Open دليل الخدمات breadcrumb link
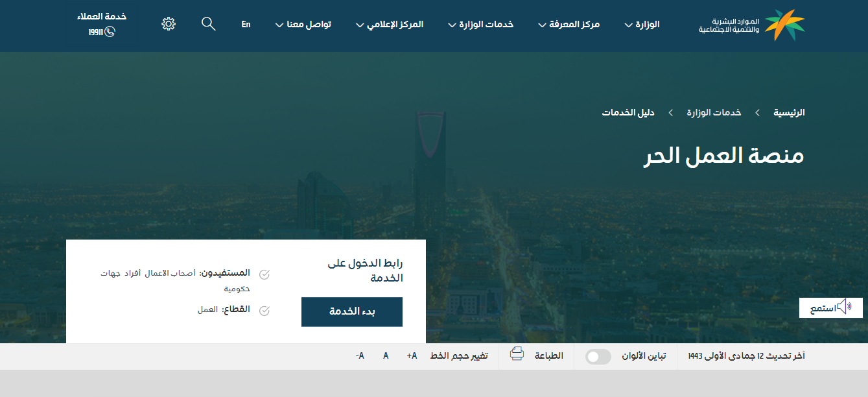 [x=628, y=113]
